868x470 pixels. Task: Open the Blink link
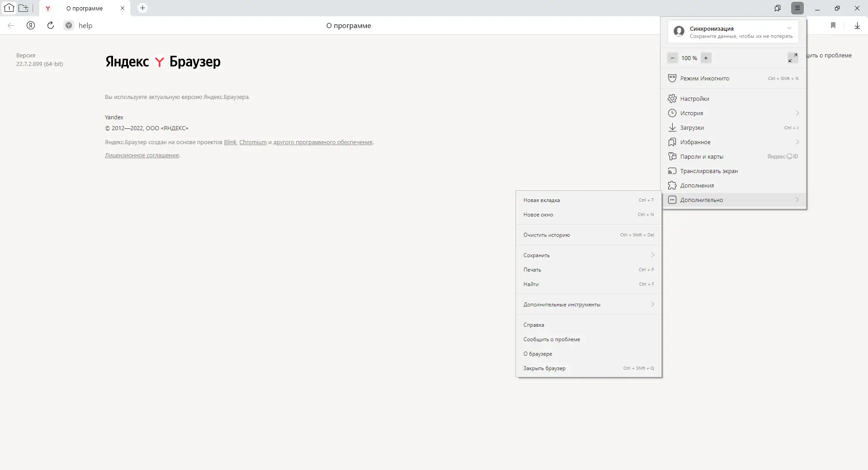[x=230, y=142]
